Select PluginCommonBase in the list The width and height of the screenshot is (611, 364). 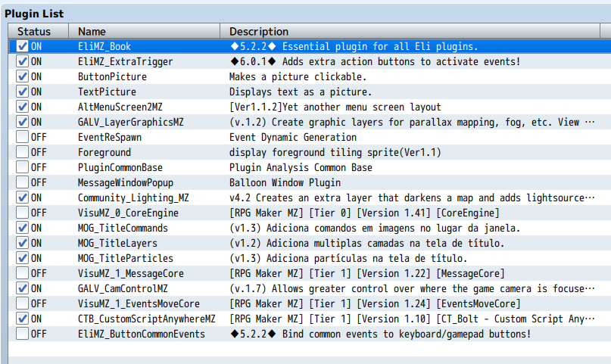(x=120, y=168)
